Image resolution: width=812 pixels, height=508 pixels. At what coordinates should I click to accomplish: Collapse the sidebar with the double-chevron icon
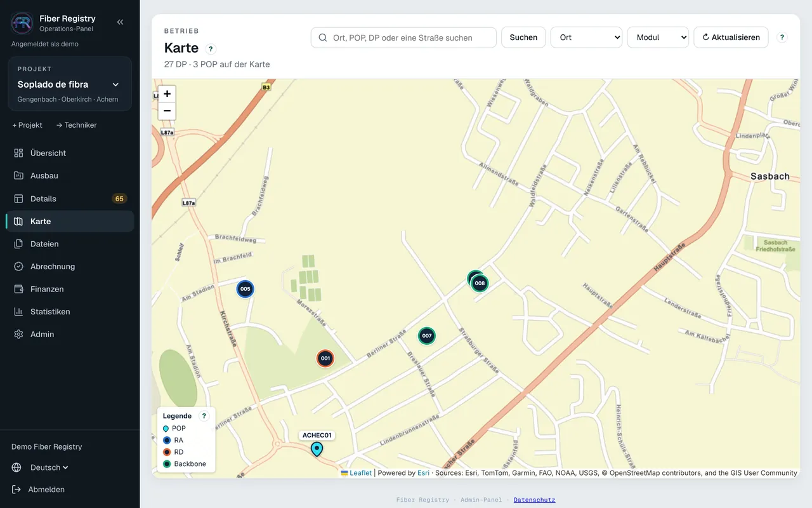coord(120,22)
